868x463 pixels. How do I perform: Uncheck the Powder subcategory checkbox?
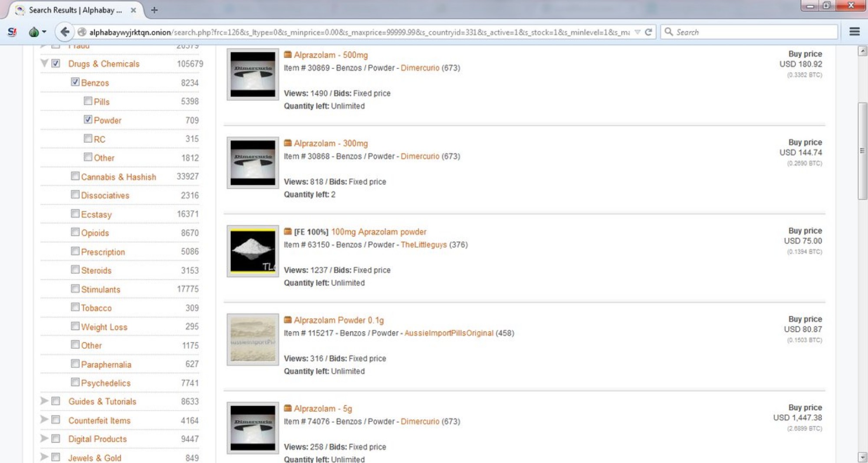88,120
